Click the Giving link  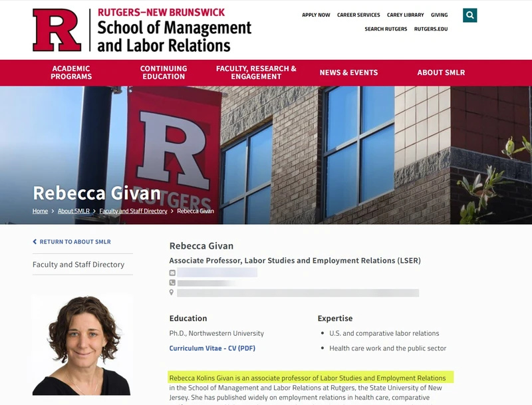click(x=440, y=15)
